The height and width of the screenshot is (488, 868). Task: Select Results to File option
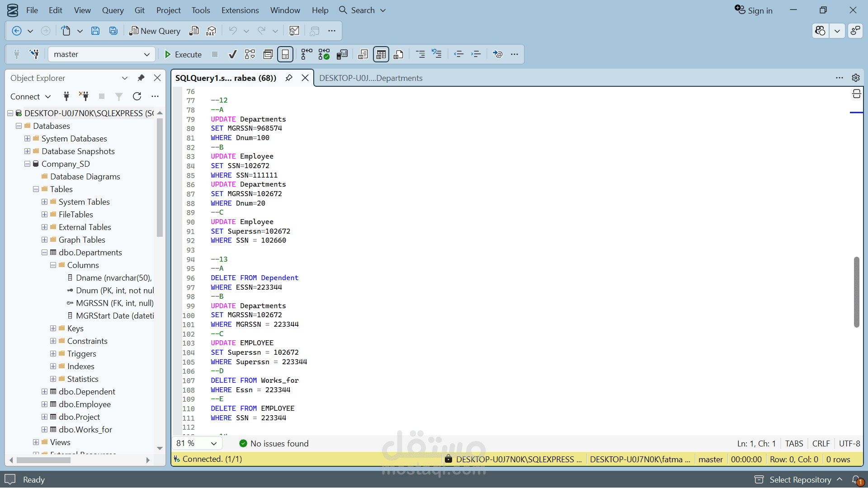[x=398, y=54]
